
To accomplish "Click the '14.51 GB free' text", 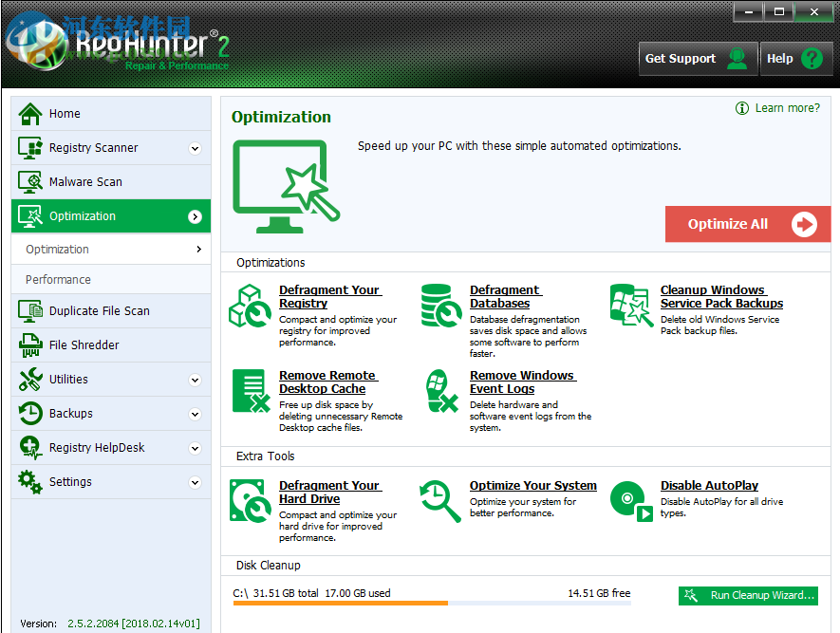I will pos(599,593).
